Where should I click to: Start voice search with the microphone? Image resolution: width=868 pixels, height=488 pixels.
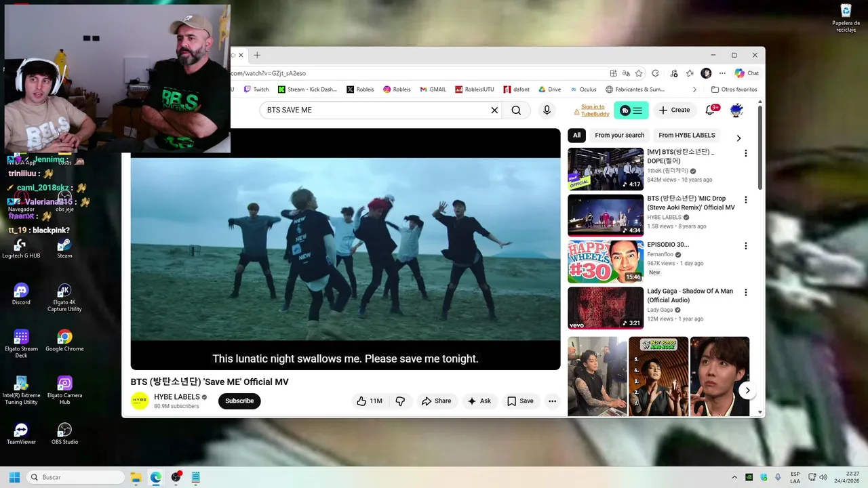tap(547, 110)
